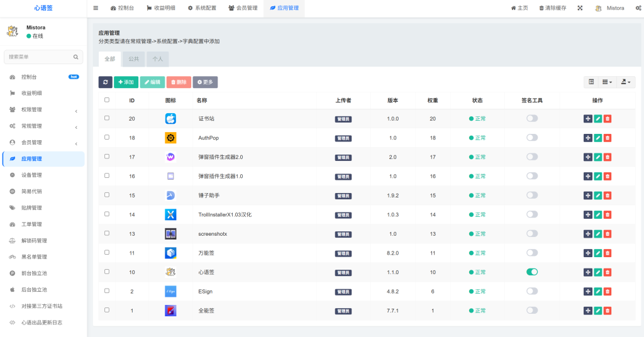644x337 pixels.
Task: Click the green edit icon for AuthPop row
Action: tap(597, 138)
